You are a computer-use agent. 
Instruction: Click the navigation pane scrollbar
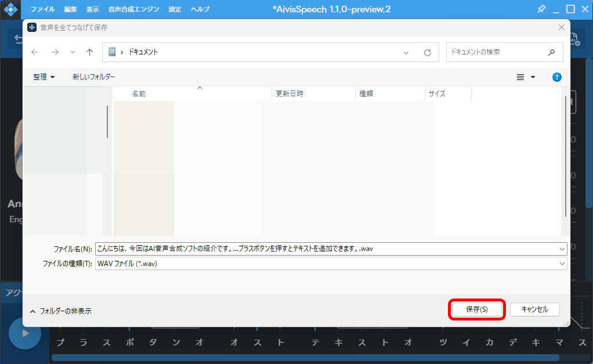coord(107,121)
